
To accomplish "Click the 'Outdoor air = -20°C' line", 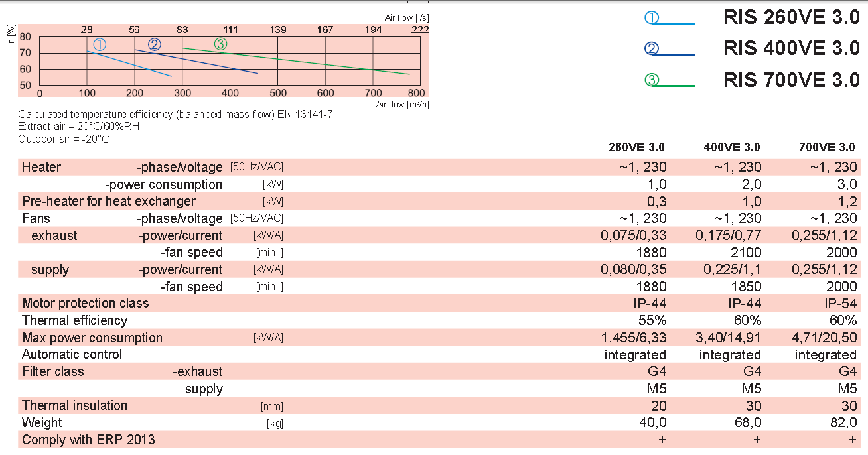I will (64, 139).
